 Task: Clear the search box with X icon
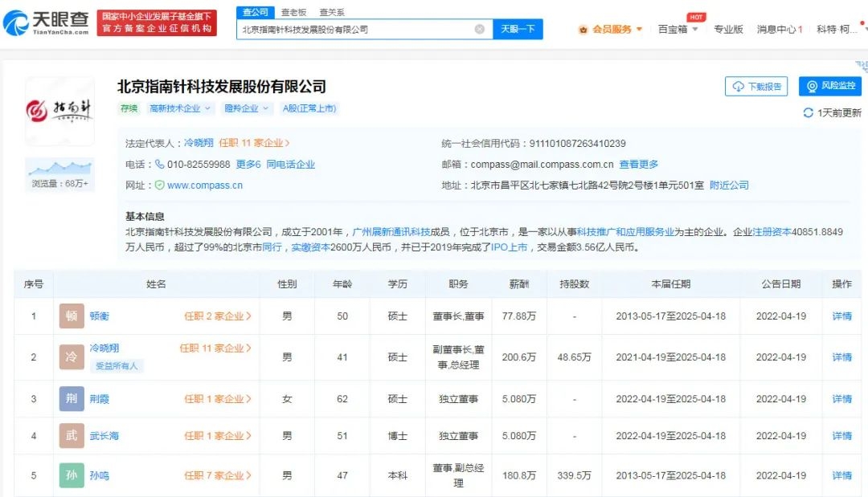click(x=479, y=29)
